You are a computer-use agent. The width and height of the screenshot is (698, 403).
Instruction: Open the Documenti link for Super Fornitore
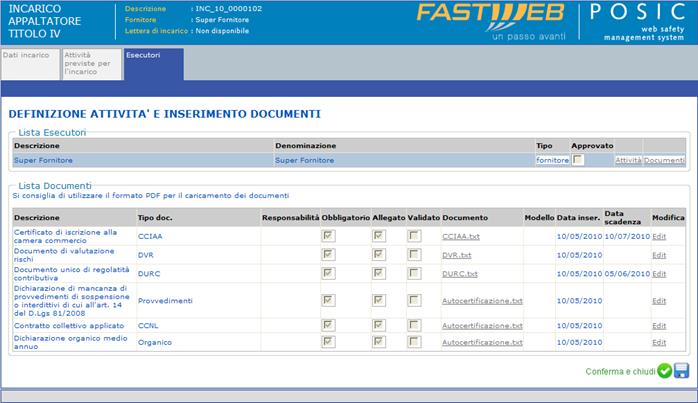664,160
